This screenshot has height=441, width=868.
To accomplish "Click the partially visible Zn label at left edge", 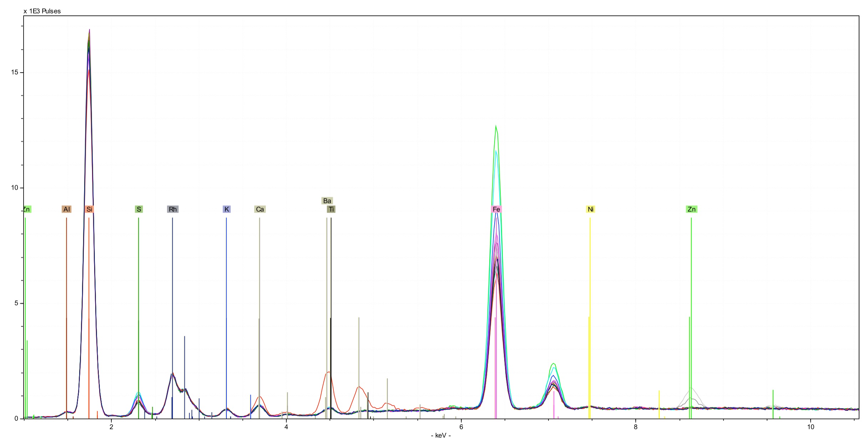I will click(x=27, y=209).
